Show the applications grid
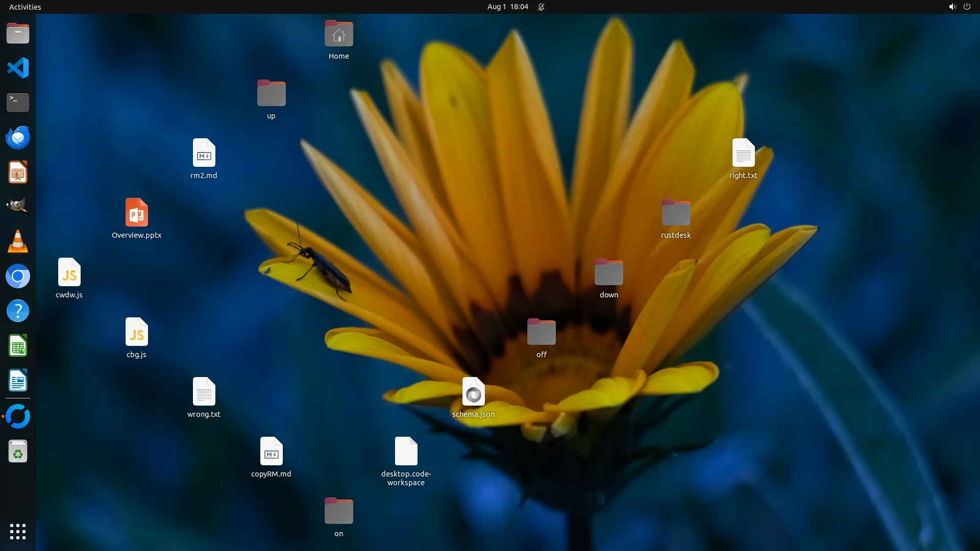The image size is (980, 551). 18,531
